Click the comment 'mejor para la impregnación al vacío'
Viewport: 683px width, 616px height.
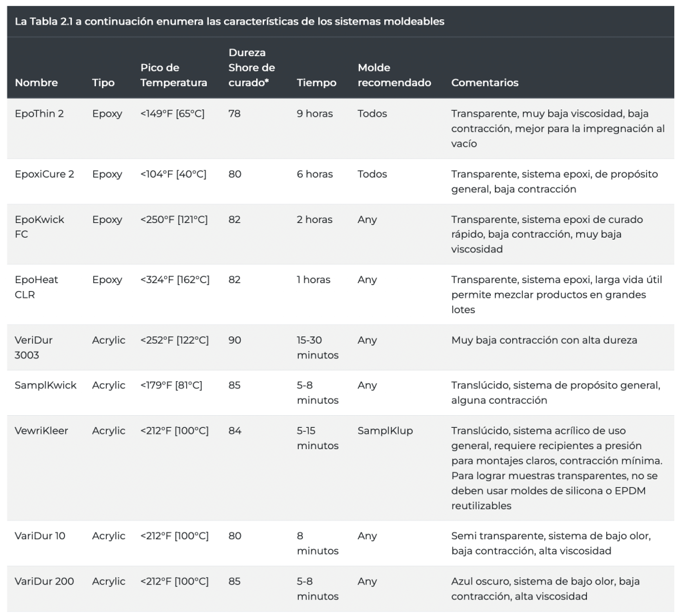pyautogui.click(x=558, y=136)
